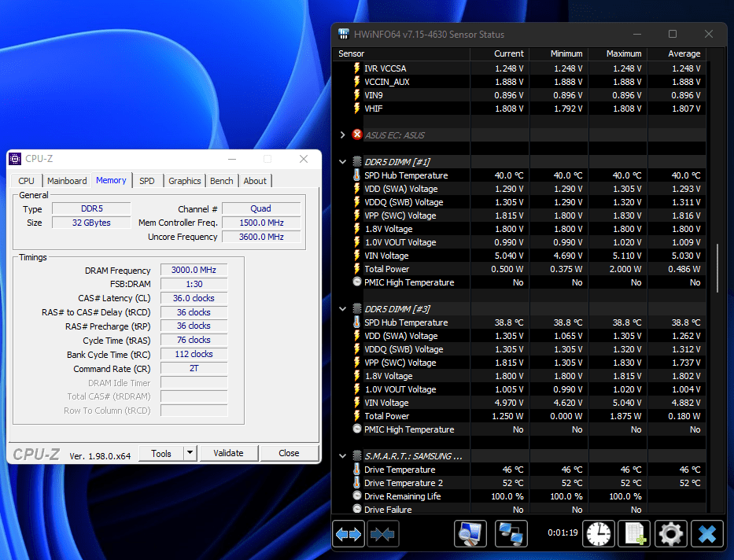Select the DIMM #1 Total Power row
The height and width of the screenshot is (560, 734).
pos(519,269)
